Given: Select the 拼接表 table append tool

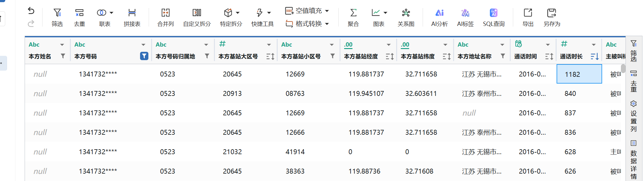Looking at the screenshot, I should pyautogui.click(x=132, y=17).
